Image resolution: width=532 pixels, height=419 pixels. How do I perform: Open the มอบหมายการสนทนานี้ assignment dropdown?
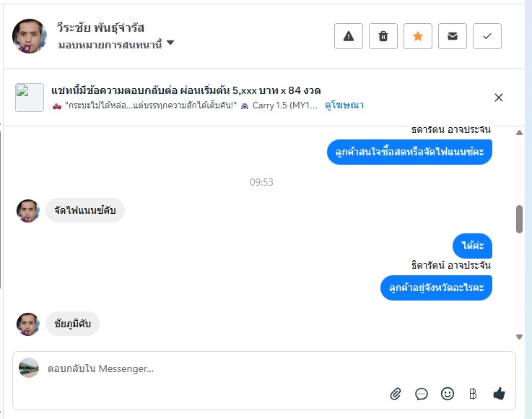coord(116,43)
